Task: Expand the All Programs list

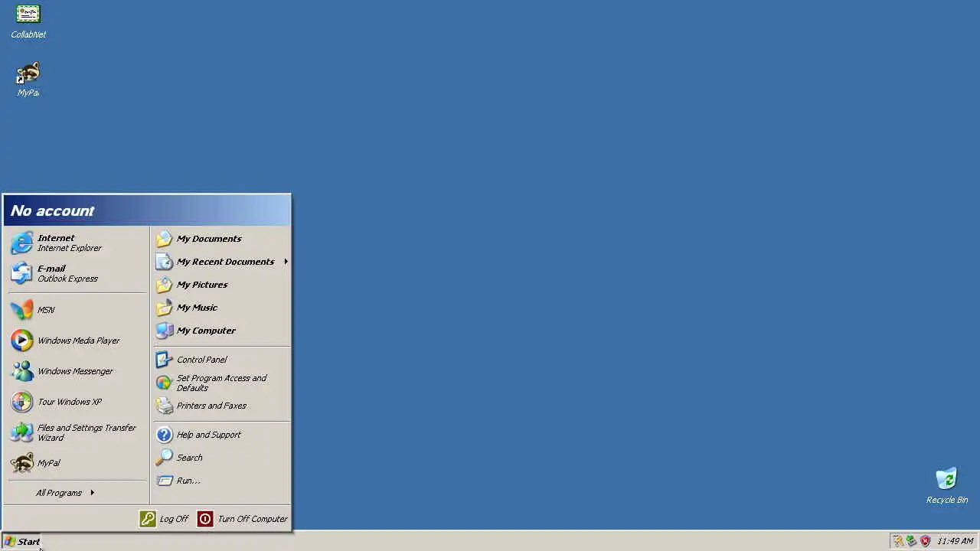Action: click(x=77, y=493)
